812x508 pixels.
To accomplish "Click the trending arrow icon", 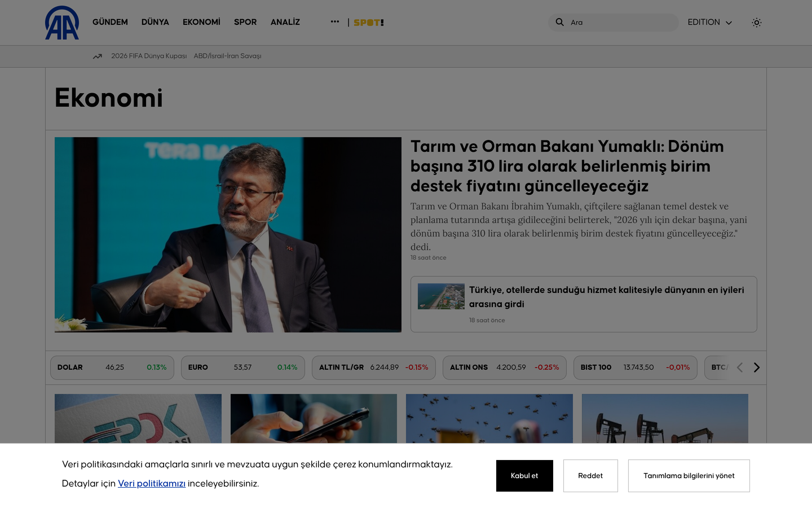I will click(x=98, y=56).
